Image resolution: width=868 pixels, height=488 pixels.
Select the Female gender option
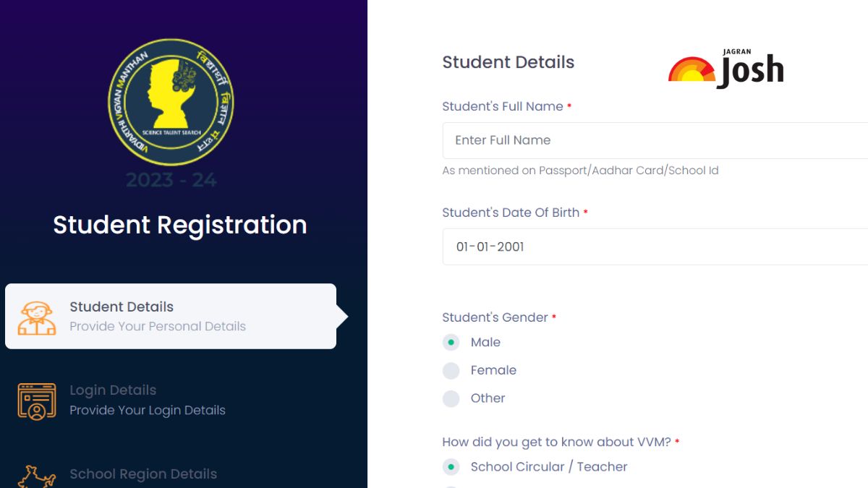click(451, 371)
